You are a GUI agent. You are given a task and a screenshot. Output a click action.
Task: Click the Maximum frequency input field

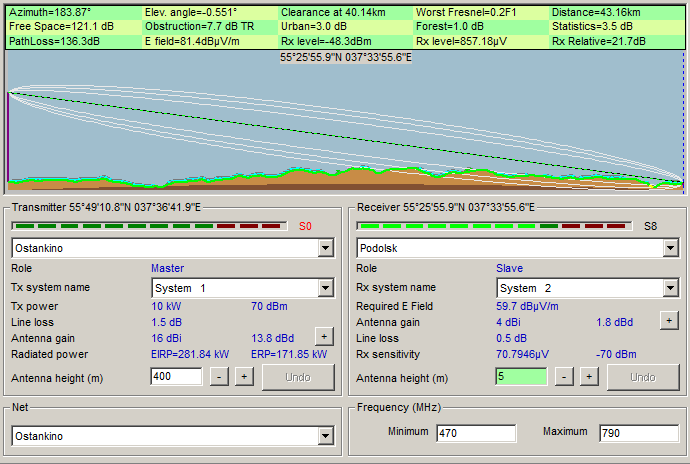(x=638, y=433)
